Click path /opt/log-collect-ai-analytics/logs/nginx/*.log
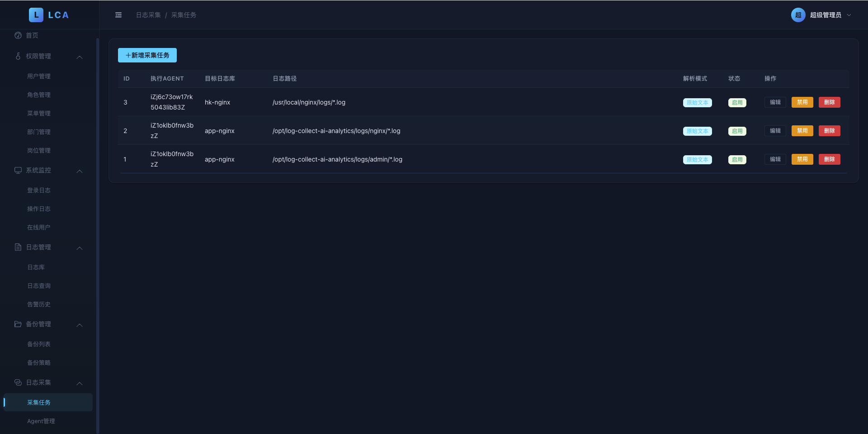 click(336, 131)
